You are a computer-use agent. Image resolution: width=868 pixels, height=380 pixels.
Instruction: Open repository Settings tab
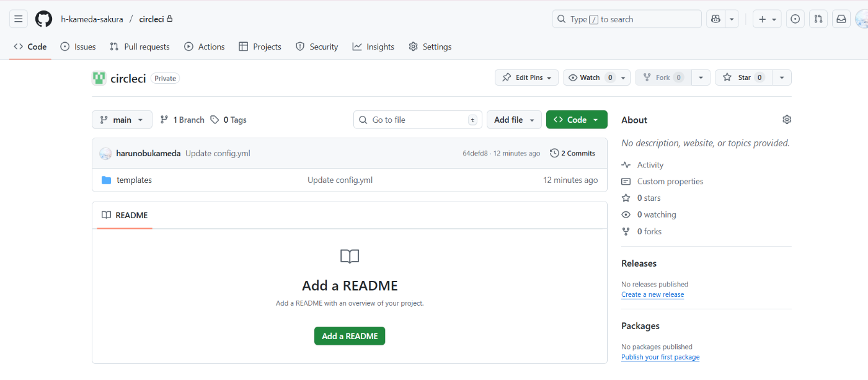tap(430, 46)
